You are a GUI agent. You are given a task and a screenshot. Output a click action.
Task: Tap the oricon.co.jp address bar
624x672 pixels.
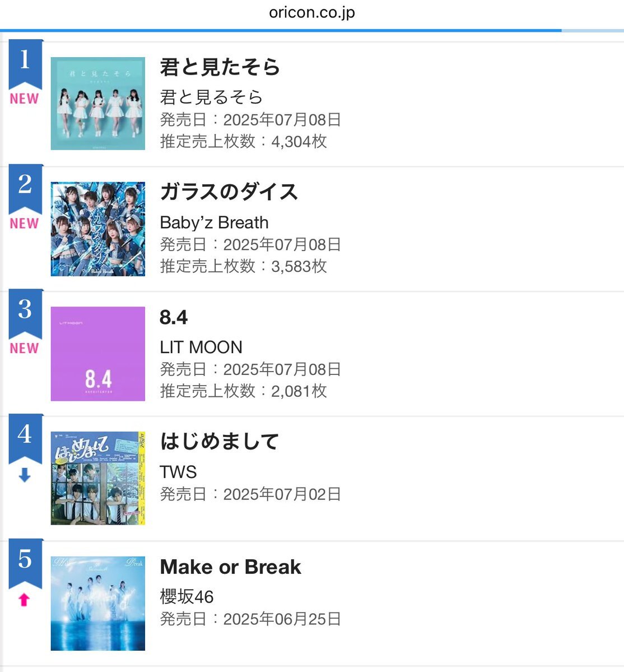(x=312, y=13)
